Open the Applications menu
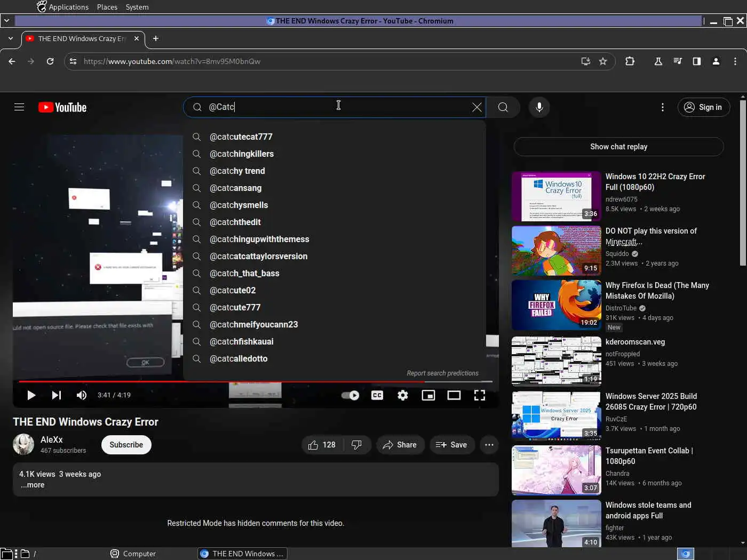Screen dimensions: 747x560 [62, 7]
